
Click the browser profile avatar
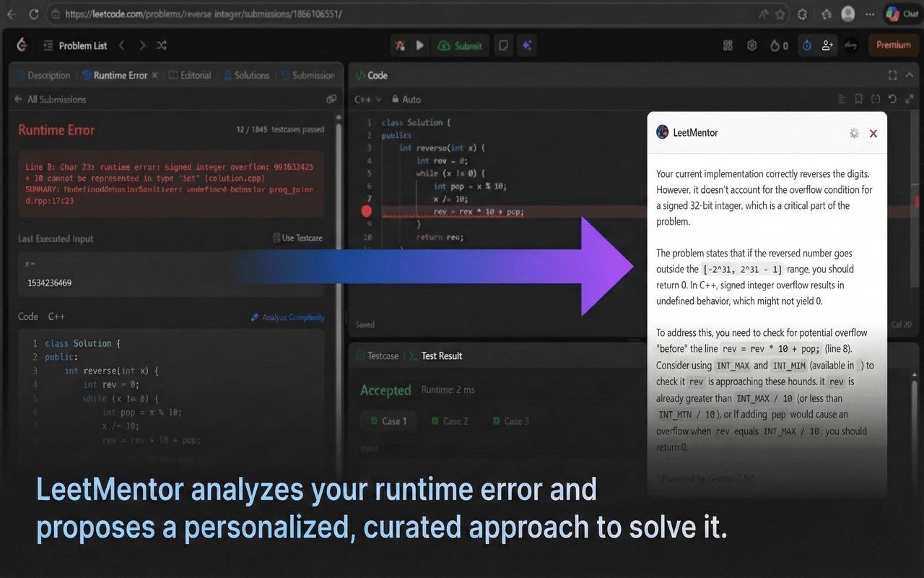tap(849, 14)
